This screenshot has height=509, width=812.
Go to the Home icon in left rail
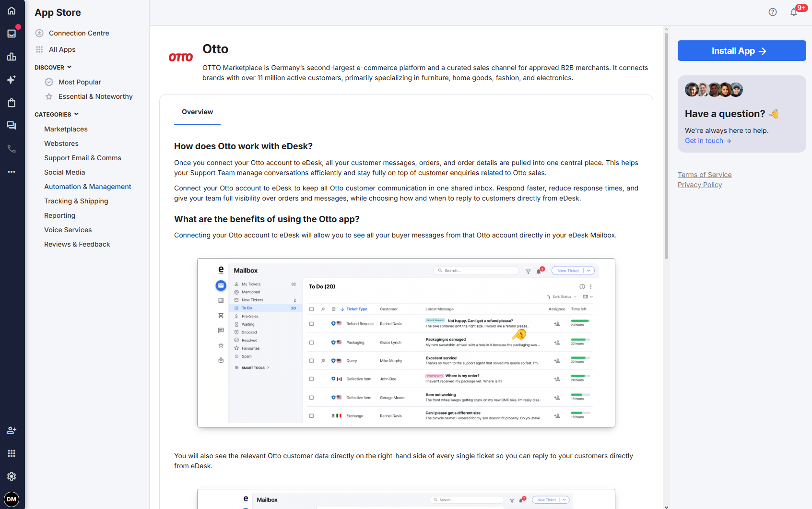pos(12,11)
